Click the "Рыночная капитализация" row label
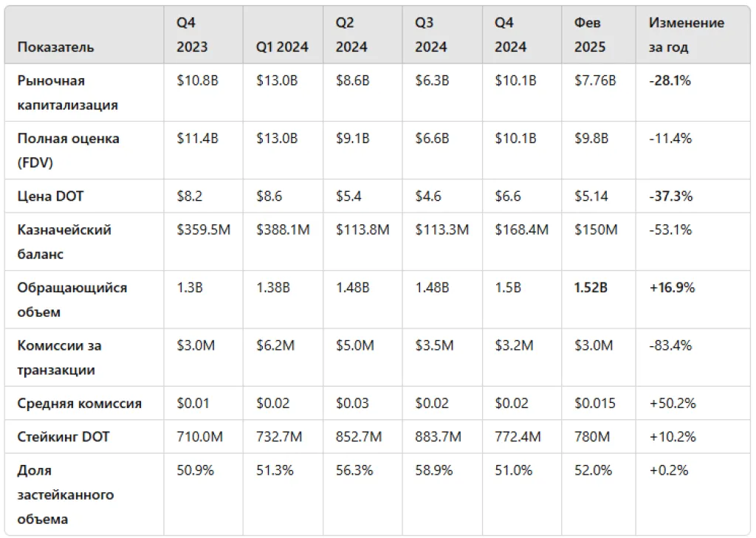Screen dimensions: 756x538 67,92
